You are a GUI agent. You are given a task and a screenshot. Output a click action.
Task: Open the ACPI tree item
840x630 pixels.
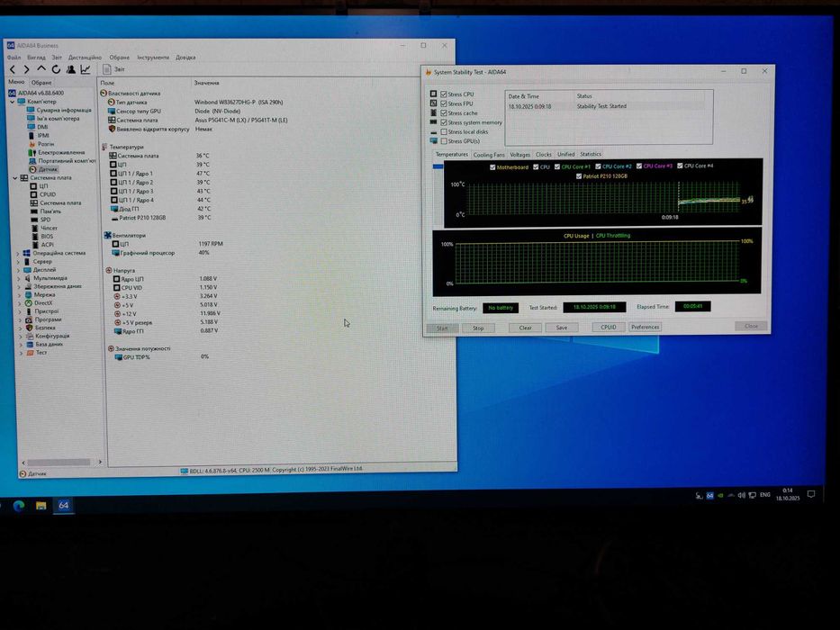42,245
